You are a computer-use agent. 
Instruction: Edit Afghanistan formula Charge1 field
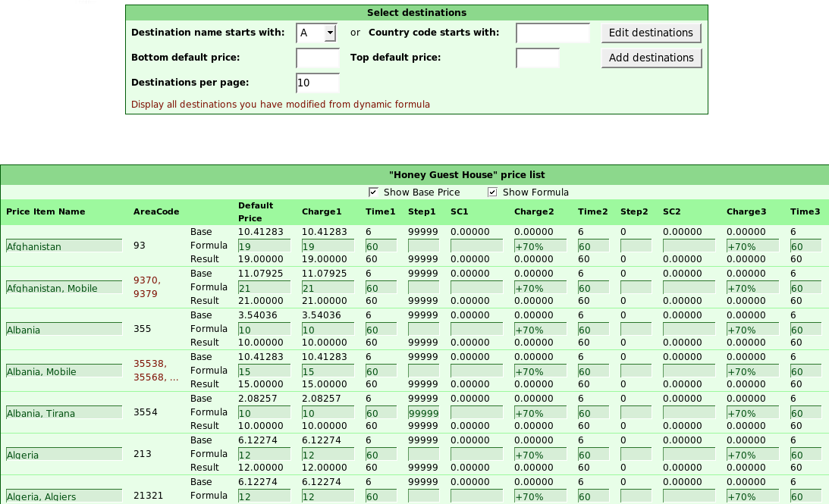coord(328,246)
